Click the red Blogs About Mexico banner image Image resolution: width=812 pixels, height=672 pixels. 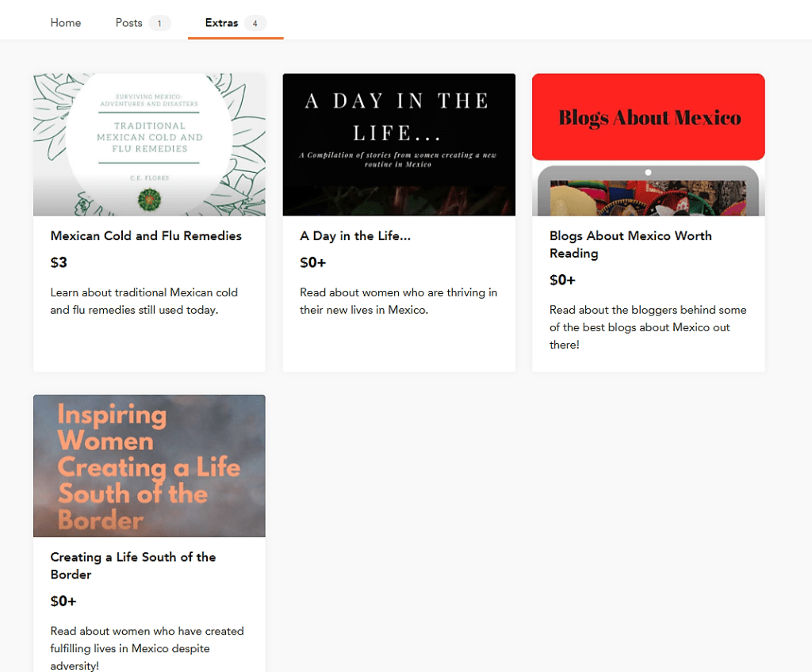pyautogui.click(x=648, y=117)
